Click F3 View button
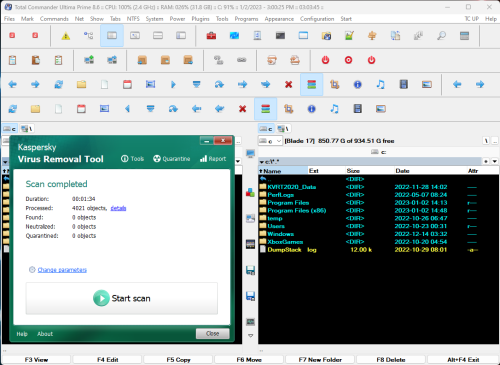The image size is (500, 365). coord(36,360)
